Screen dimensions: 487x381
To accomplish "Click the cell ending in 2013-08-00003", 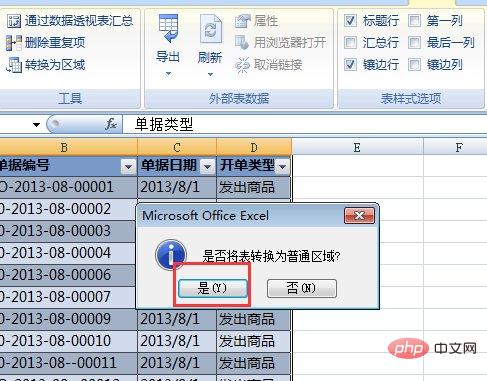I will (68, 231).
